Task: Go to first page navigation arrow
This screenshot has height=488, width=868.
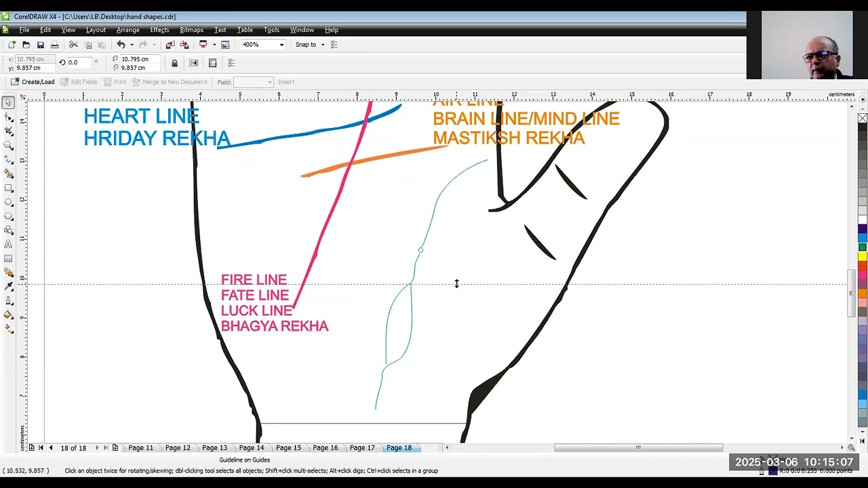Action: tap(41, 448)
